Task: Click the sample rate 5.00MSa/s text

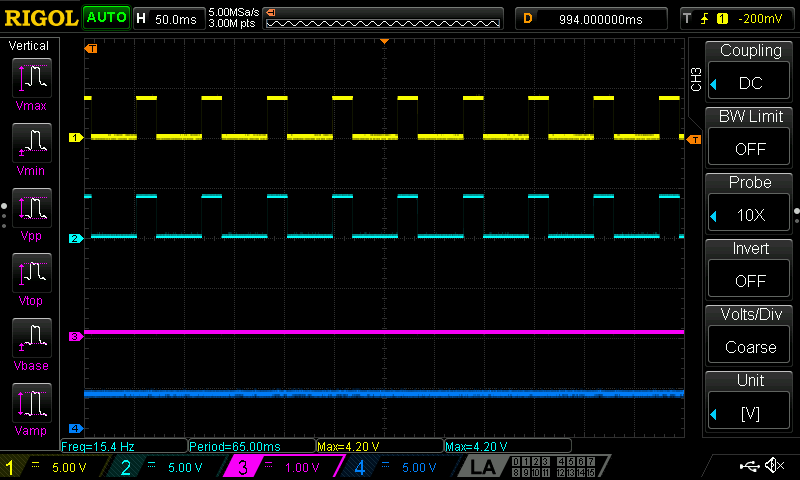Action: pyautogui.click(x=234, y=12)
